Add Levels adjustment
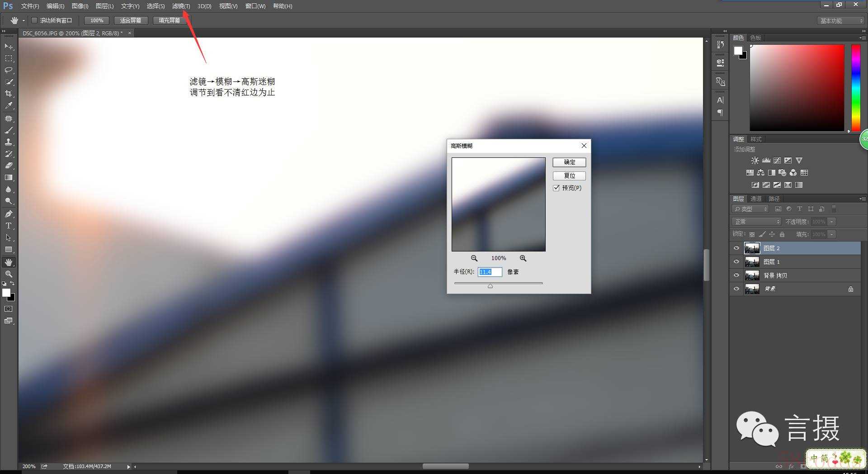Viewport: 868px width, 474px height. pyautogui.click(x=766, y=161)
